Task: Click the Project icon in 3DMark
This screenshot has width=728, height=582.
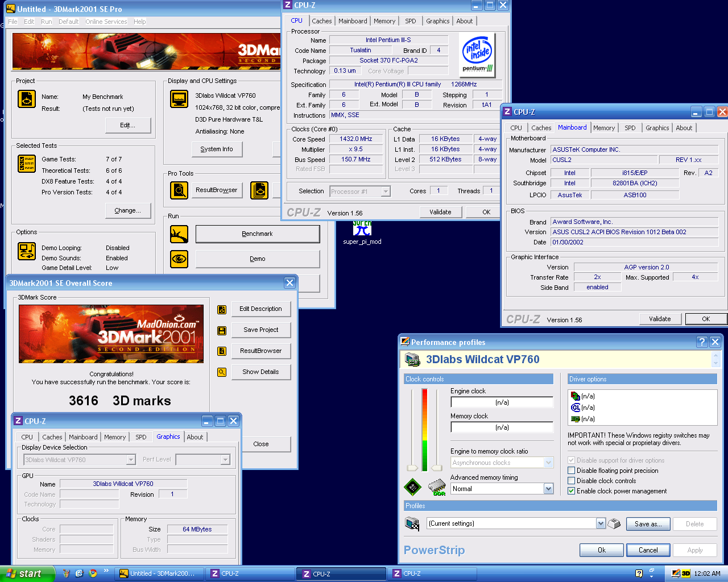Action: tap(27, 99)
